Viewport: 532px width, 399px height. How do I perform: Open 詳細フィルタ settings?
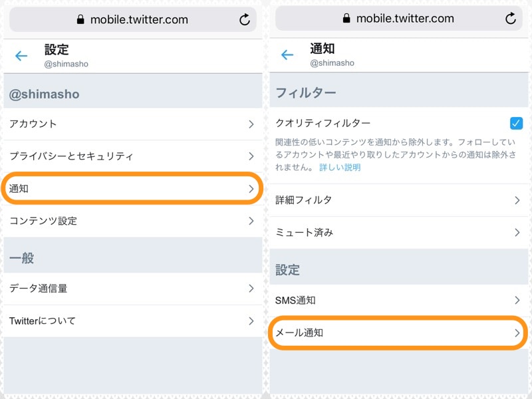398,200
